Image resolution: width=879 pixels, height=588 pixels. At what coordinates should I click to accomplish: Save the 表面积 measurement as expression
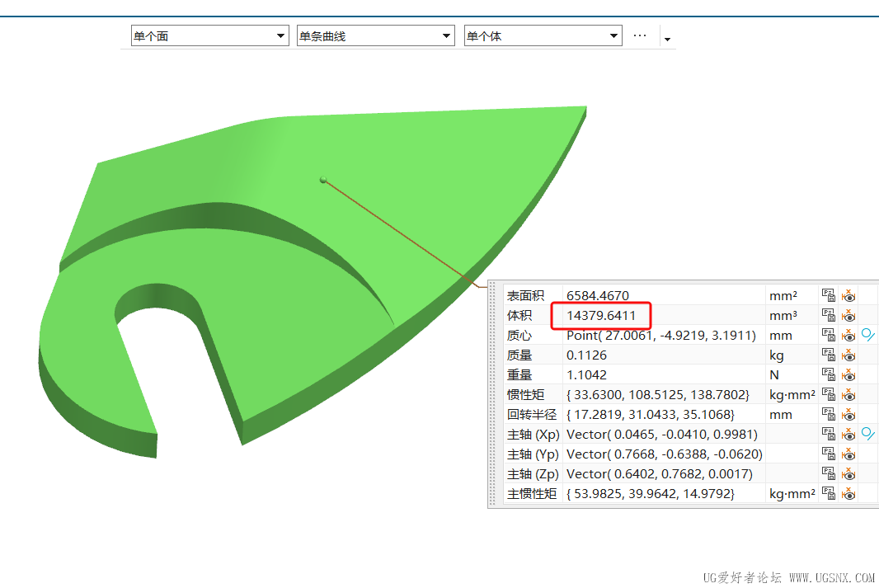click(828, 295)
